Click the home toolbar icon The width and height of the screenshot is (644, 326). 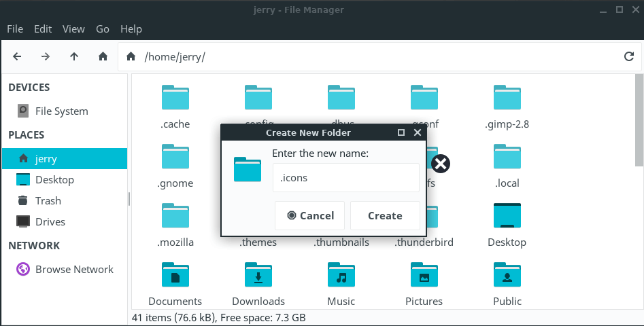click(x=103, y=56)
